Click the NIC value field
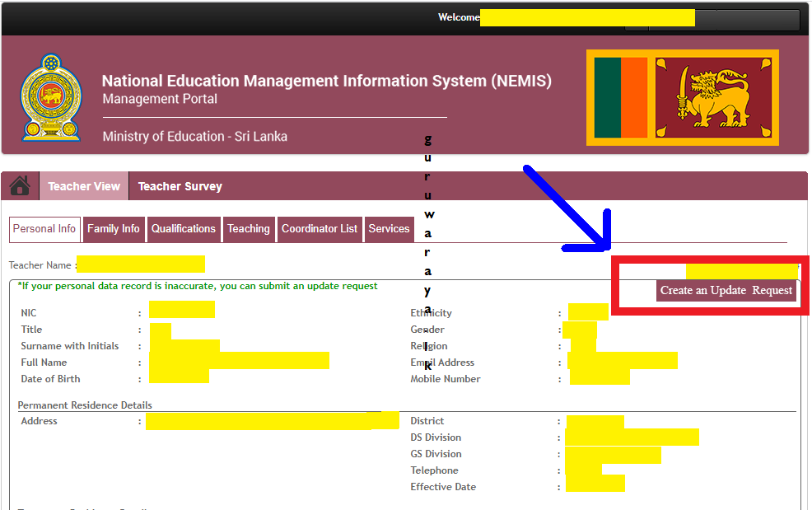 pyautogui.click(x=181, y=309)
